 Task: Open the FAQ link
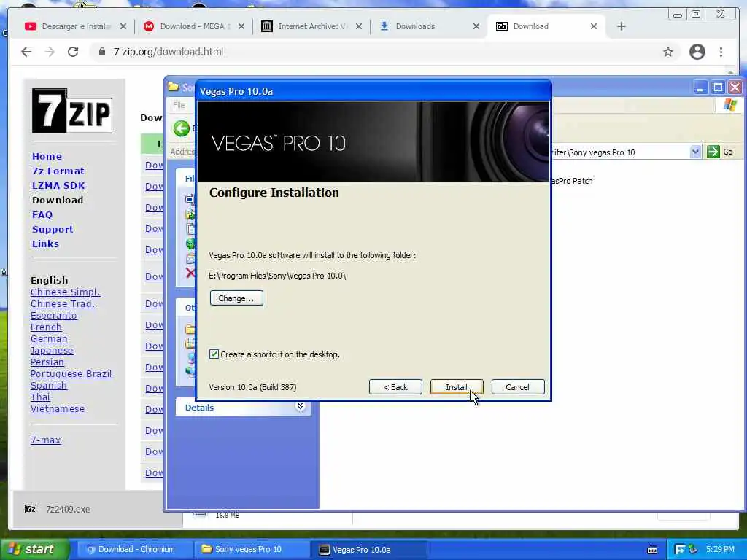42,215
